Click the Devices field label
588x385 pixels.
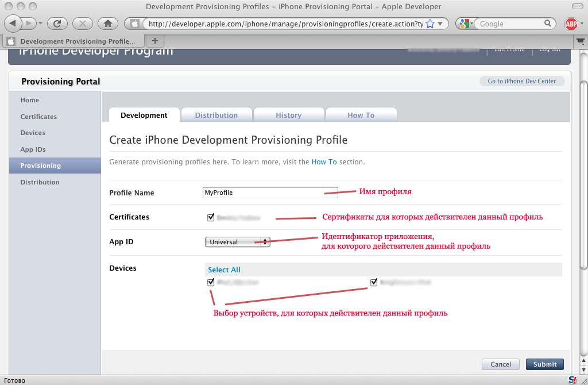point(123,268)
